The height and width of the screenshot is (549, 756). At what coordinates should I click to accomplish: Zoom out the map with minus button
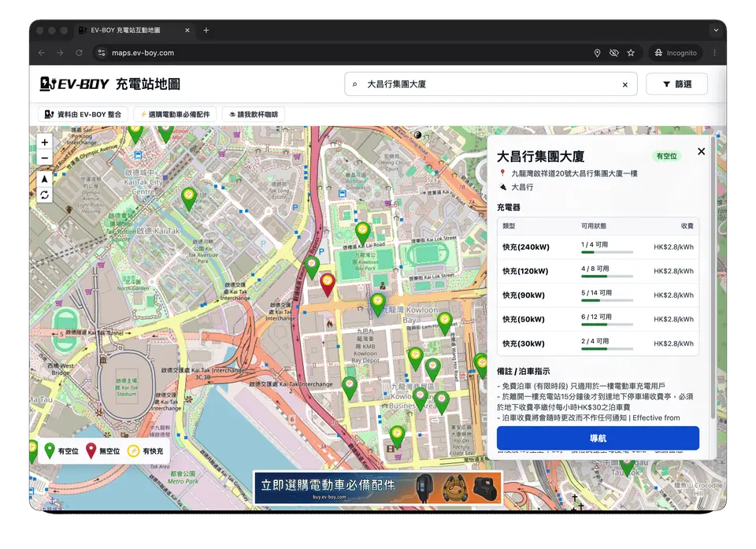(x=44, y=158)
